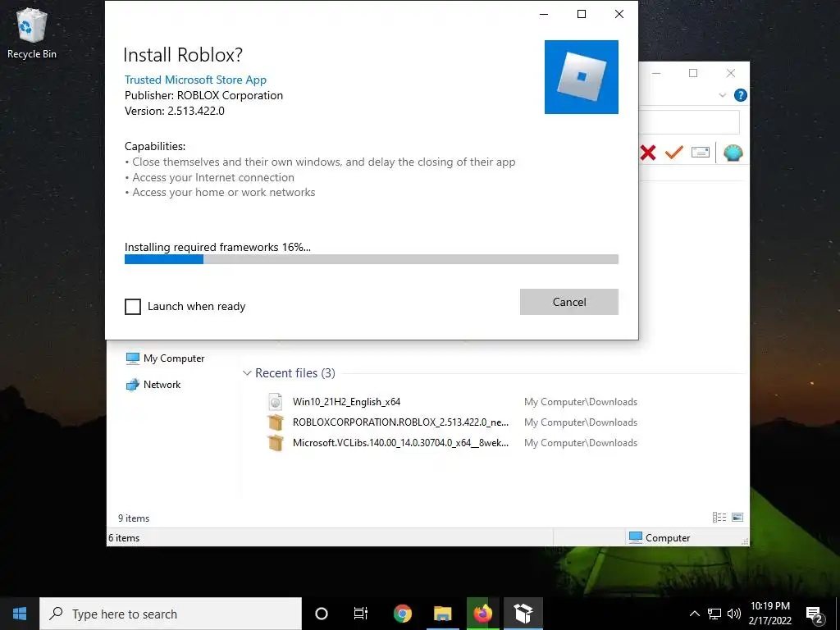The image size is (840, 630).
Task: Select the Win10_21H2_English_x64 file
Action: tap(347, 402)
